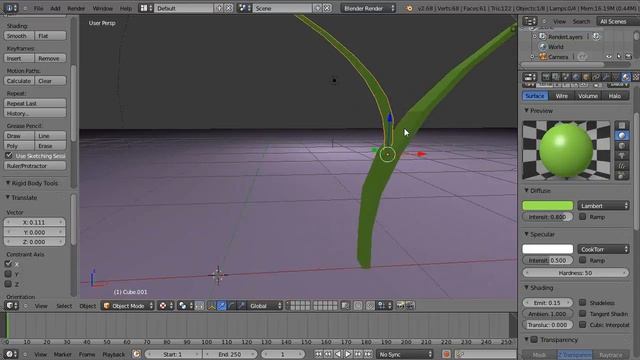Enable the Specular Ramp checkbox
This screenshot has width=640, height=360.
coord(582,260)
